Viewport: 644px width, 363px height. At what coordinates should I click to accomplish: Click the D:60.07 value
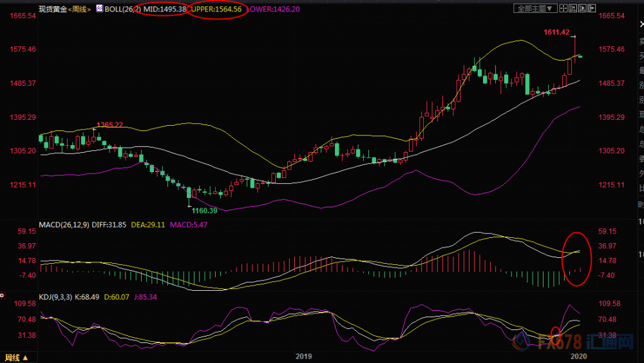(x=117, y=297)
